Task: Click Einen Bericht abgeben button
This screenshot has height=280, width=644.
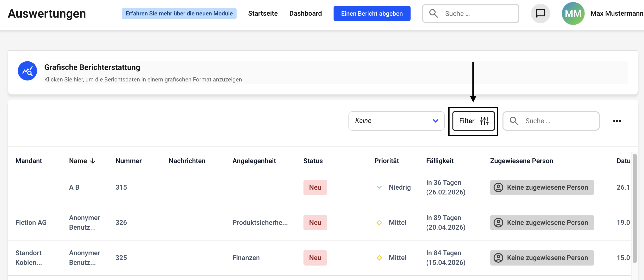Action: pos(372,13)
